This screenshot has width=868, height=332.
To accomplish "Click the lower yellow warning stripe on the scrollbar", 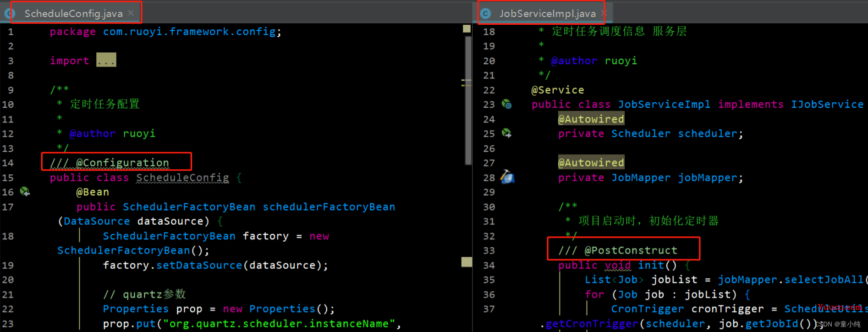I will click(467, 262).
